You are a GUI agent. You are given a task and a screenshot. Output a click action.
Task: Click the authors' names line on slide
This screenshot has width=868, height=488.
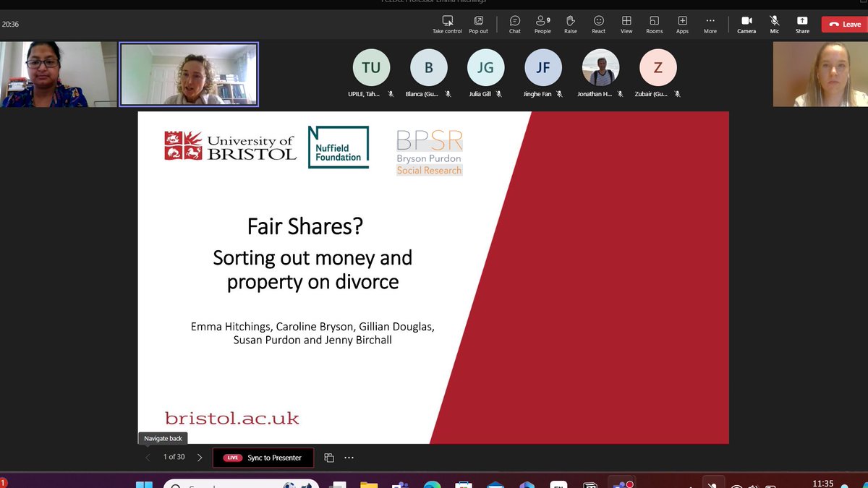point(312,333)
